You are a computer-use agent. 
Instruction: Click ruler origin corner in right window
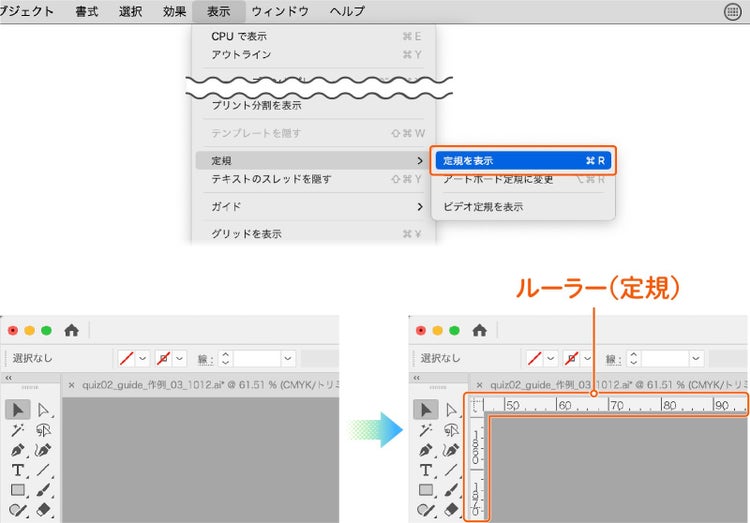click(475, 406)
